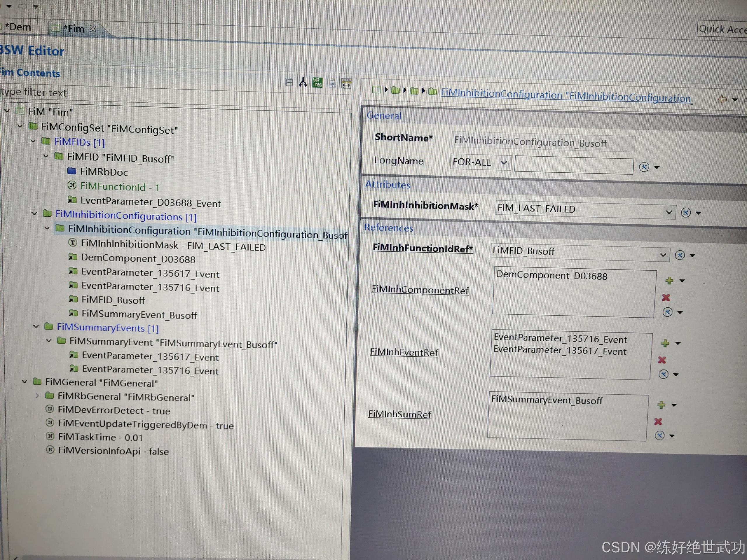The width and height of the screenshot is (747, 560).
Task: Click the table column width icon
Action: [x=346, y=83]
